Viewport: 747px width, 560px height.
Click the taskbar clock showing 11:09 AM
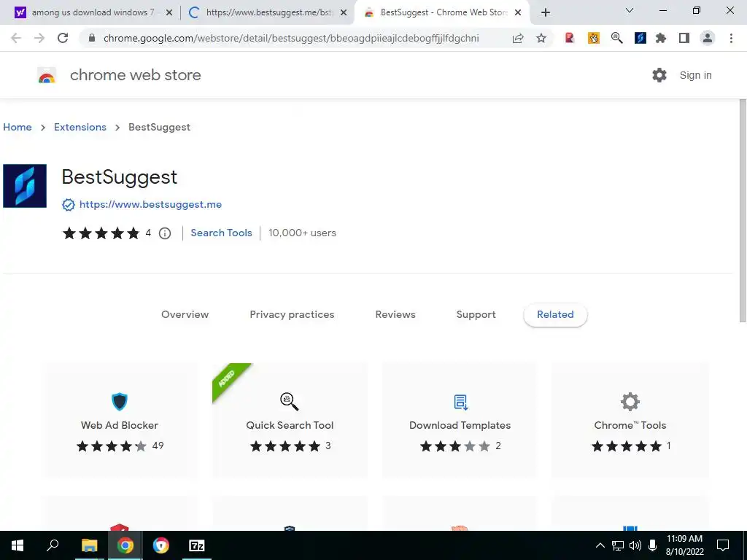pos(684,545)
